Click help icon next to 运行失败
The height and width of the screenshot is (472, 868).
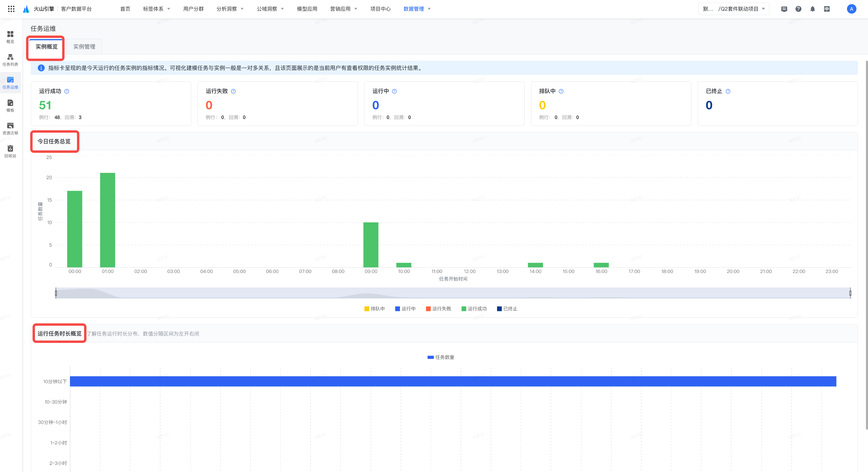click(x=233, y=91)
